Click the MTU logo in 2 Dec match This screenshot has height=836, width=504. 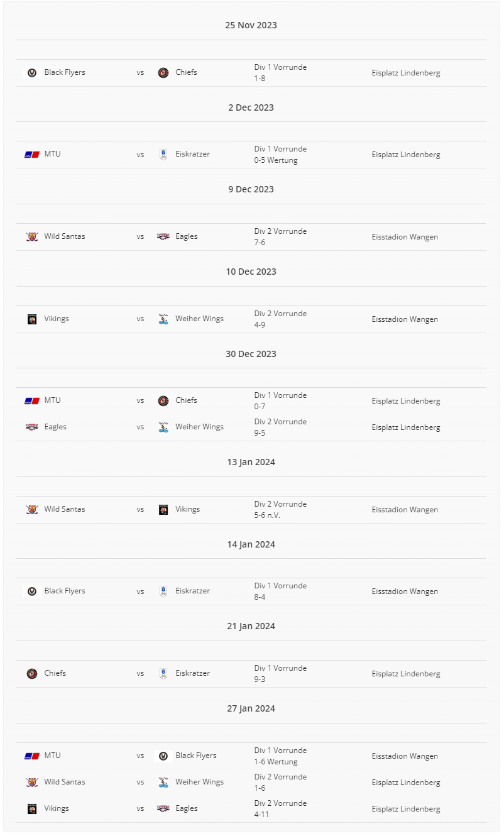(x=32, y=155)
